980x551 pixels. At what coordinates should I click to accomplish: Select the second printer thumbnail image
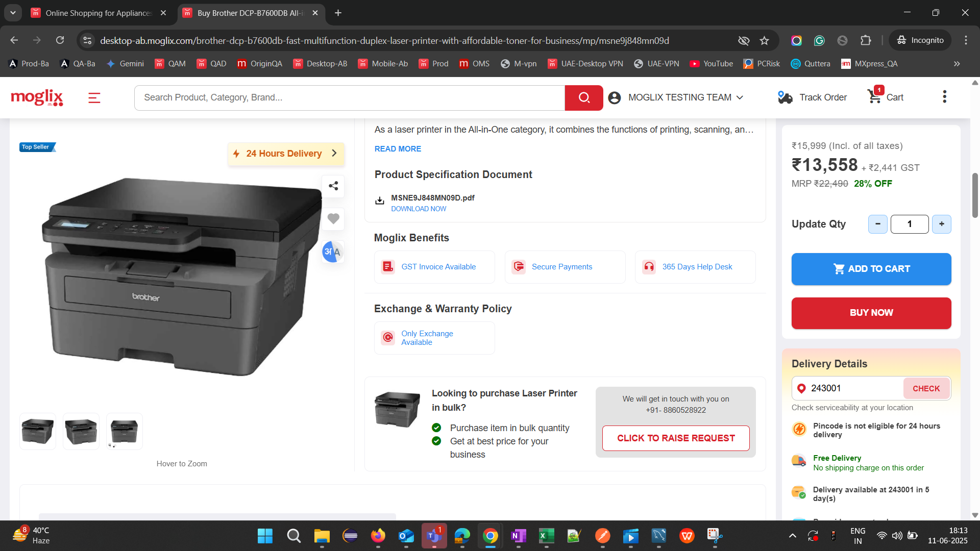81,432
